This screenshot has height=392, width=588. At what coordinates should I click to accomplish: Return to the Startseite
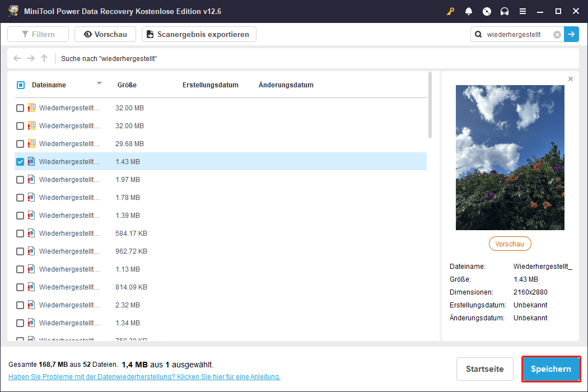coord(484,368)
